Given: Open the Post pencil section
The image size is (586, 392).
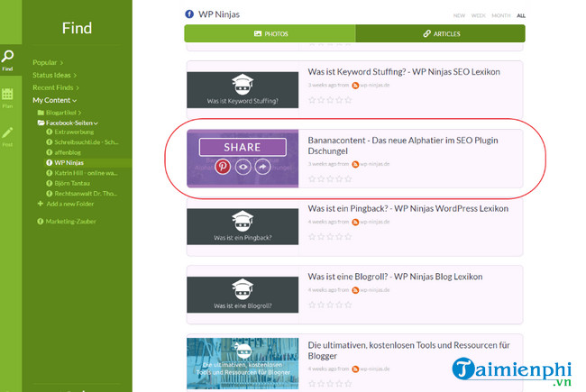Looking at the screenshot, I should click(x=7, y=135).
